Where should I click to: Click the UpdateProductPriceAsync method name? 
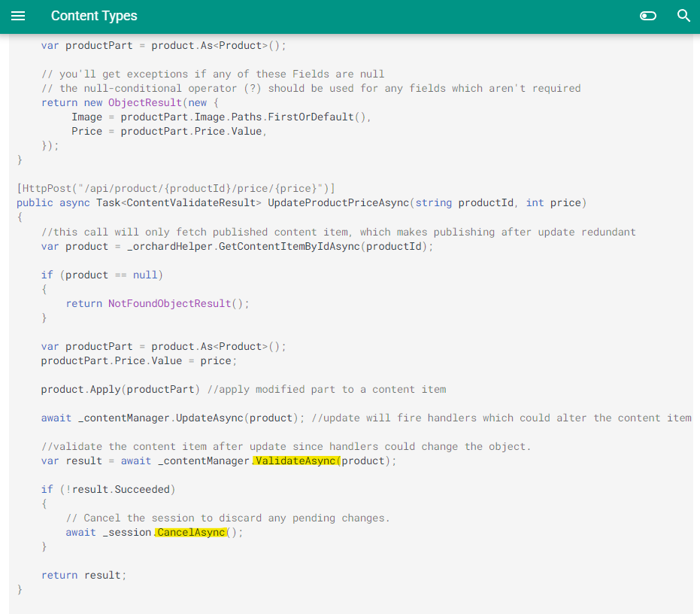pos(339,203)
